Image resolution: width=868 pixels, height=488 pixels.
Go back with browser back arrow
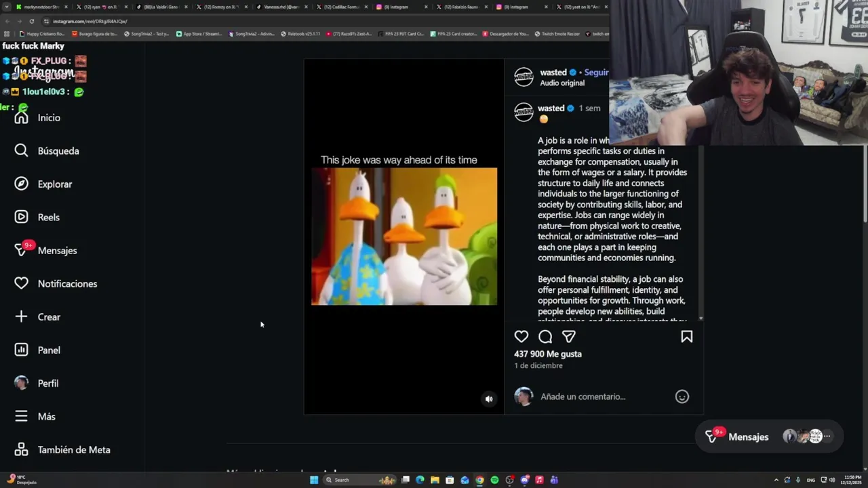pyautogui.click(x=7, y=21)
